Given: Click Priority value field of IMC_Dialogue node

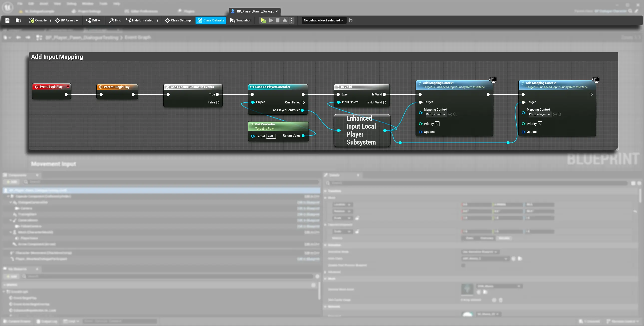Looking at the screenshot, I should pyautogui.click(x=540, y=124).
